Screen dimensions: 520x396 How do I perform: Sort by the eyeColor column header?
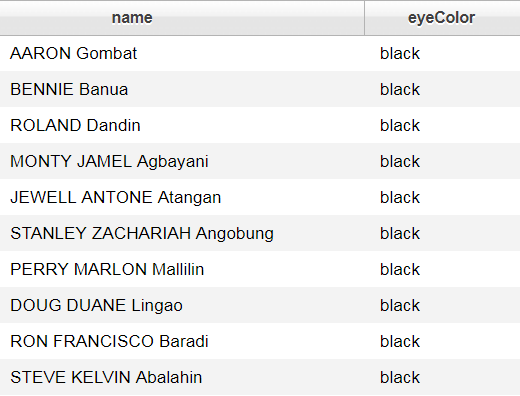(x=442, y=18)
